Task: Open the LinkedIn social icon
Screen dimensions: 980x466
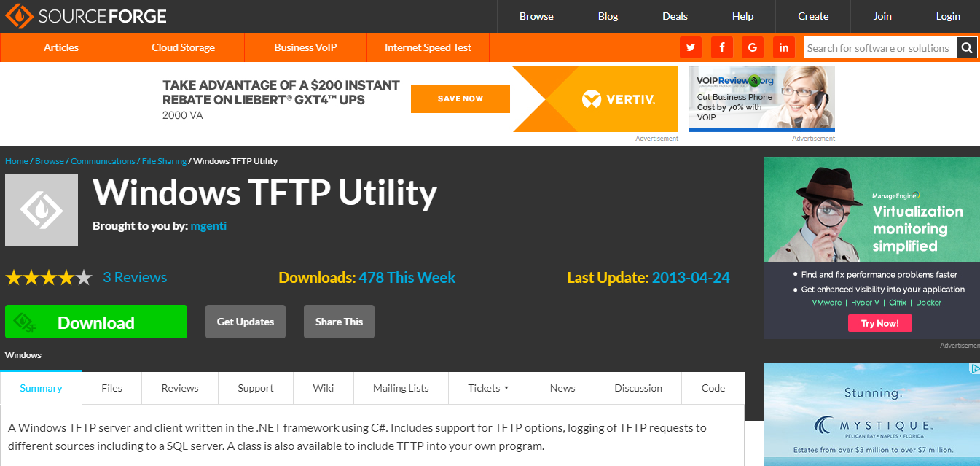Action: coord(784,47)
